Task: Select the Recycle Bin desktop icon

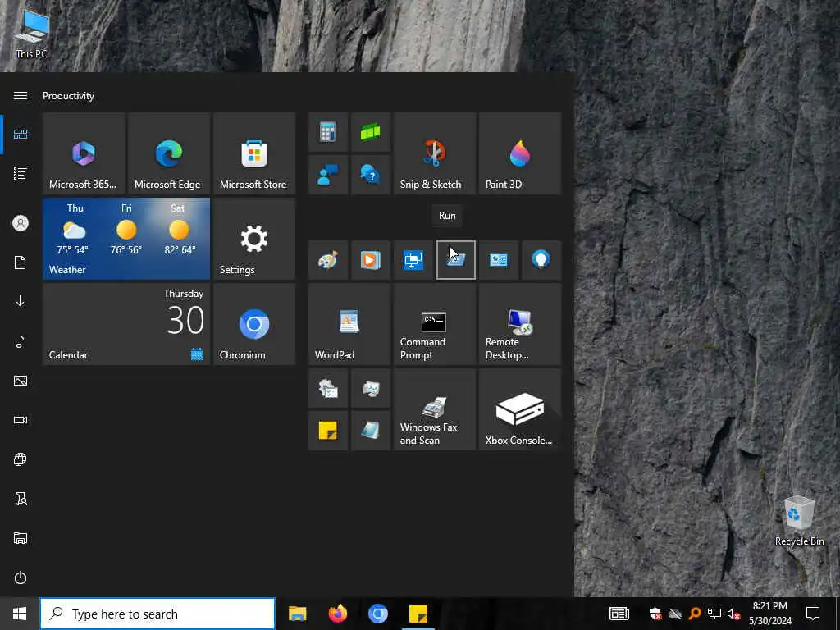Action: pos(799,521)
